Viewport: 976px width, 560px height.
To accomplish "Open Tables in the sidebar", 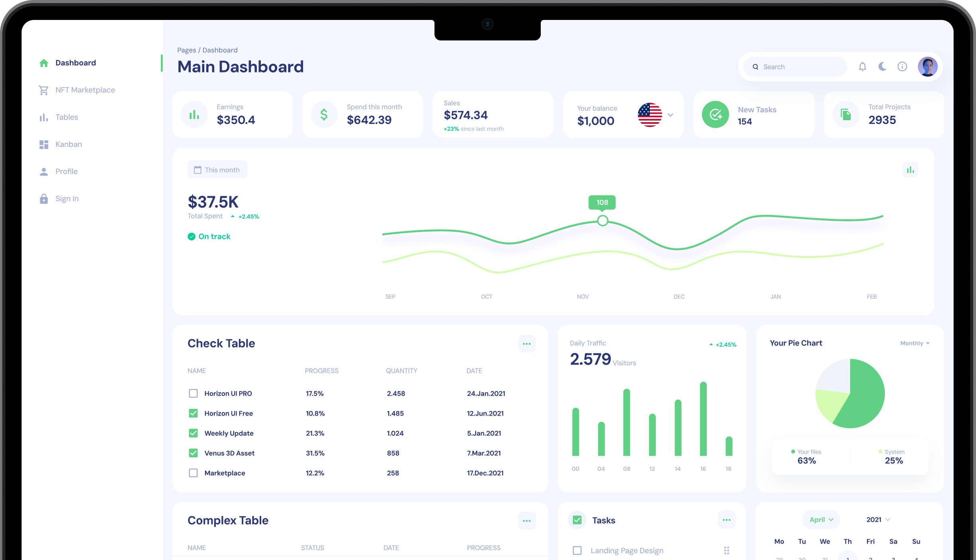I will [67, 117].
